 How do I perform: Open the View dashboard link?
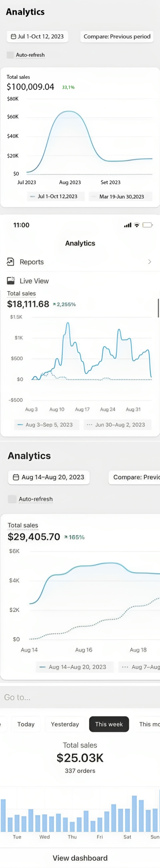(x=80, y=858)
